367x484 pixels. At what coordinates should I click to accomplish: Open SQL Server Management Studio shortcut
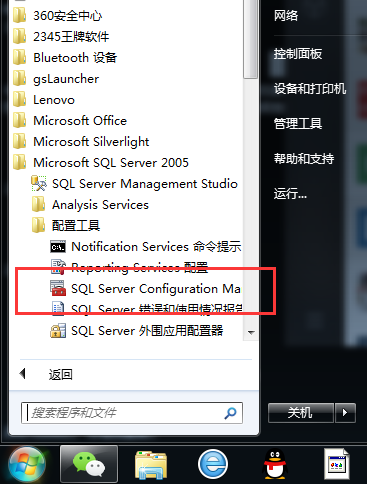(x=134, y=184)
